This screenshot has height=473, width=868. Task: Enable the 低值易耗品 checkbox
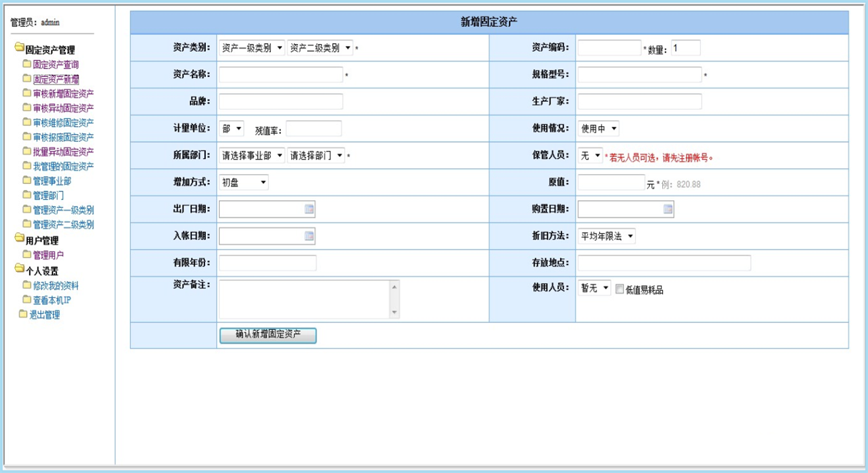[619, 289]
